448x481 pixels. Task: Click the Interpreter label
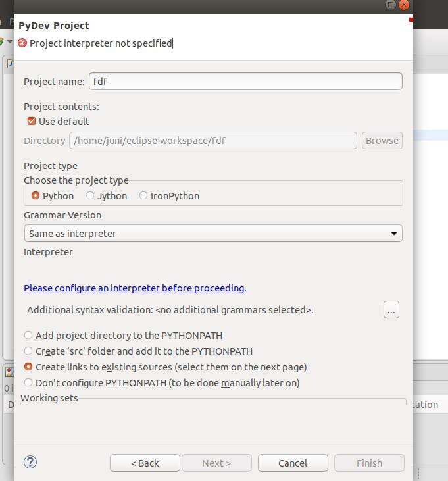[48, 252]
